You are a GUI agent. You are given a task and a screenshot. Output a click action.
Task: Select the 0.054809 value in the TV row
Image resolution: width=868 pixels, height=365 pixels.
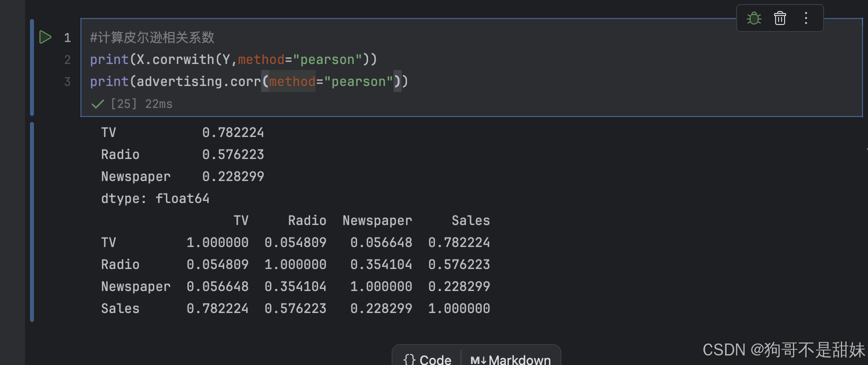pos(295,242)
